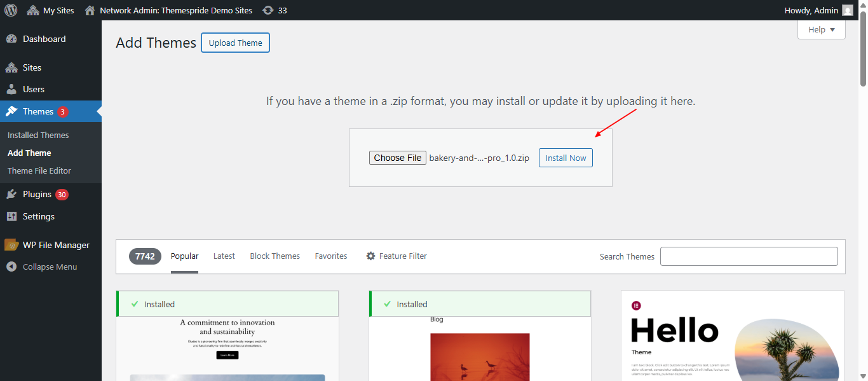The image size is (868, 381).
Task: Click the Upload Theme button
Action: tap(235, 43)
